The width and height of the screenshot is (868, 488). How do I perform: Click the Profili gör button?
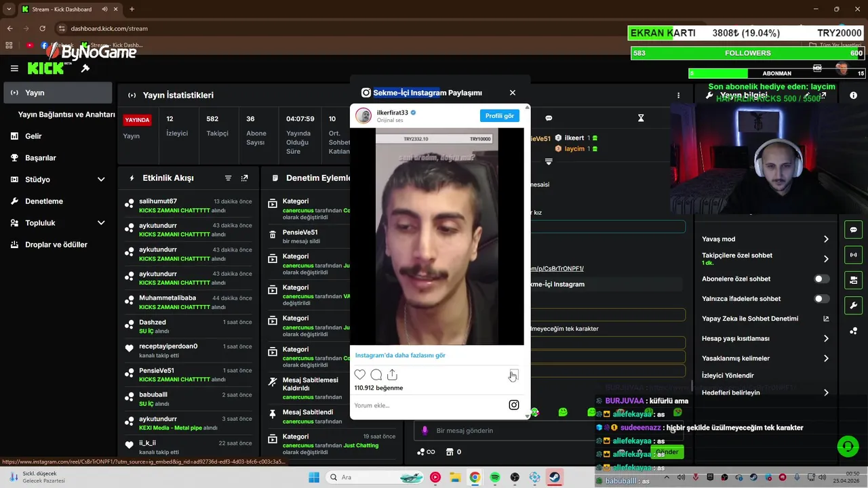(500, 116)
